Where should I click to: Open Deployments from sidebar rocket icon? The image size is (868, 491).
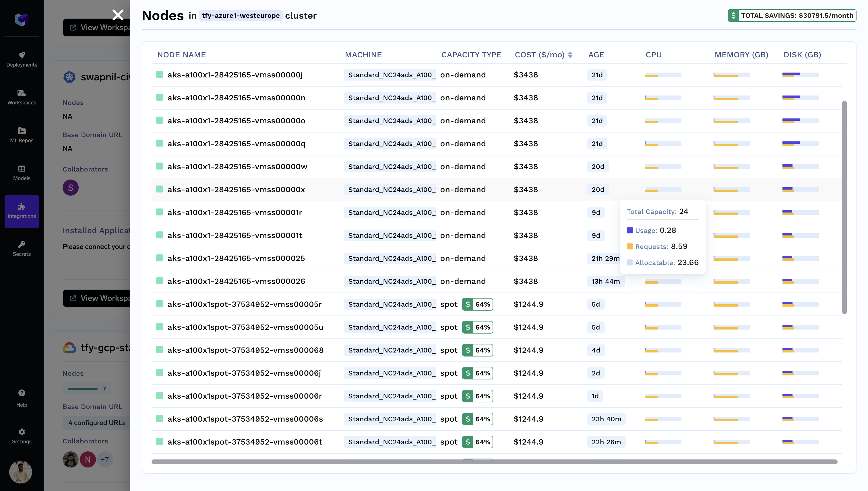pyautogui.click(x=22, y=59)
